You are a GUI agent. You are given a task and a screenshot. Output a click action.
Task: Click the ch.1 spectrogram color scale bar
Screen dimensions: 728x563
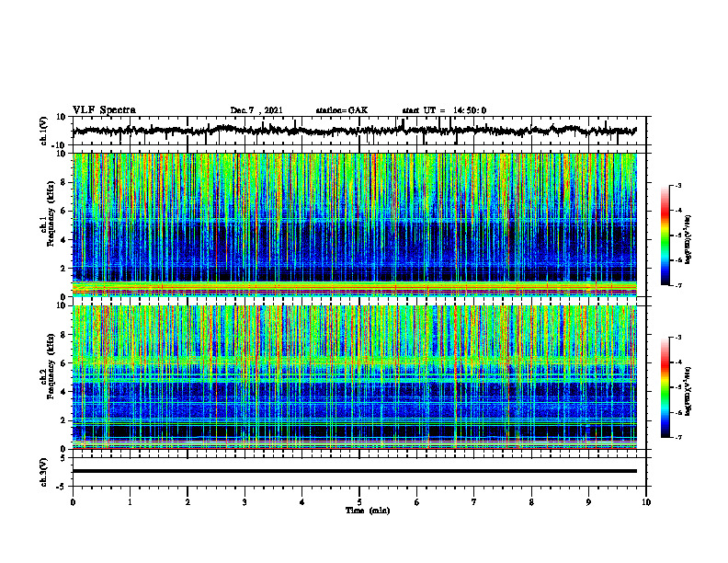click(x=665, y=236)
